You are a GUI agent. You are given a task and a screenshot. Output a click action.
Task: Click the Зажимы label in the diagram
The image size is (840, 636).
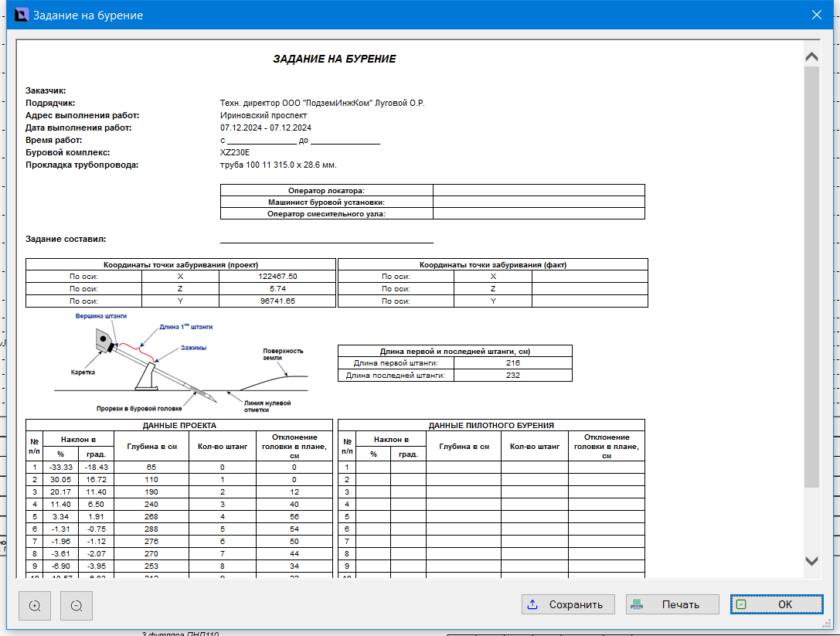[x=193, y=348]
